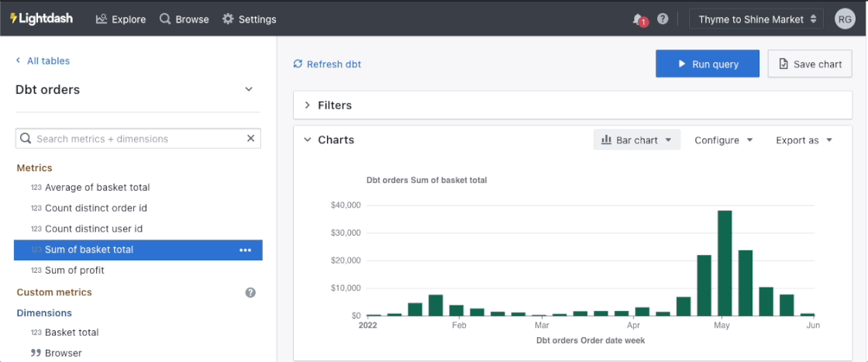
Task: Open the Browse menu
Action: (x=184, y=19)
